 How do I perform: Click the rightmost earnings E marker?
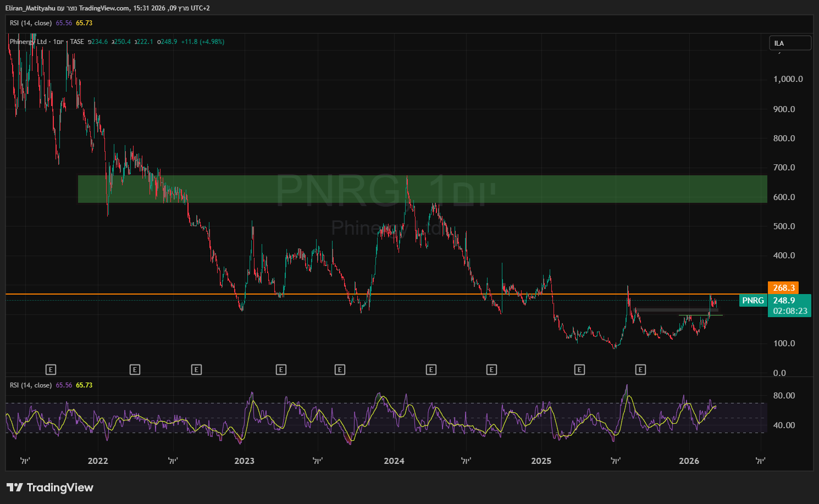(640, 370)
